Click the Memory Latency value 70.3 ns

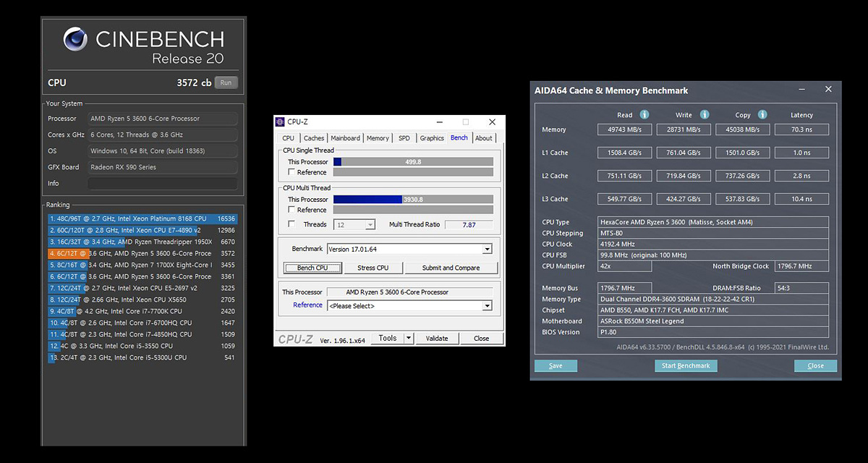tap(801, 129)
